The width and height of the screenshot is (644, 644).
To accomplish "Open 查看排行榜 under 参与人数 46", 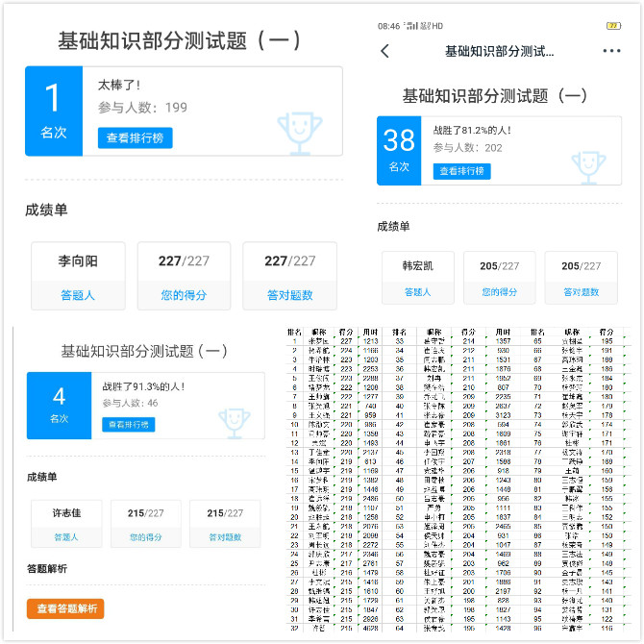I will (x=128, y=424).
